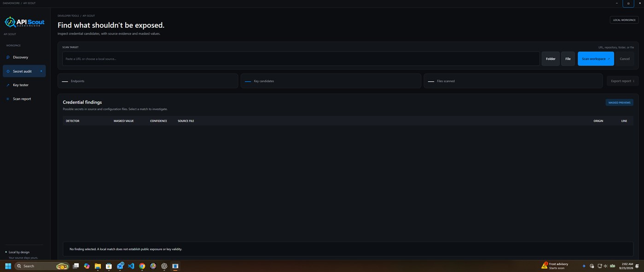The image size is (644, 272).
Task: Sort findings by the Confidence column header
Action: coord(158,121)
